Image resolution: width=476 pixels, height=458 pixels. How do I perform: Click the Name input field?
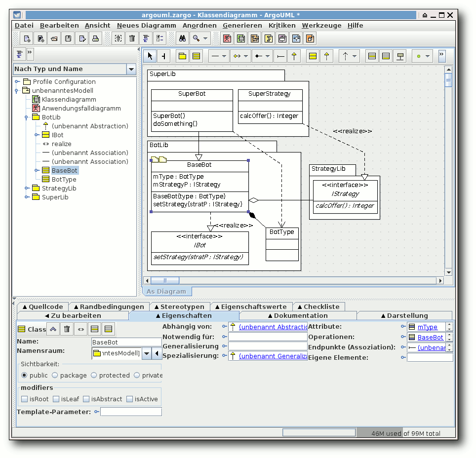[126, 343]
